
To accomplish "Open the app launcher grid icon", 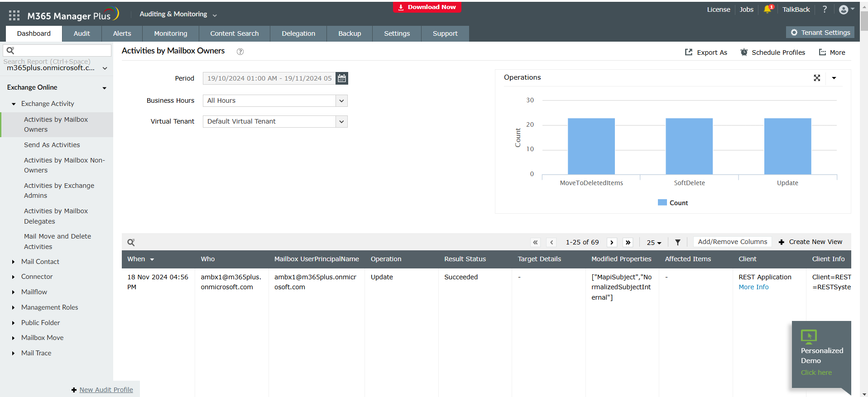I will pyautogui.click(x=14, y=15).
